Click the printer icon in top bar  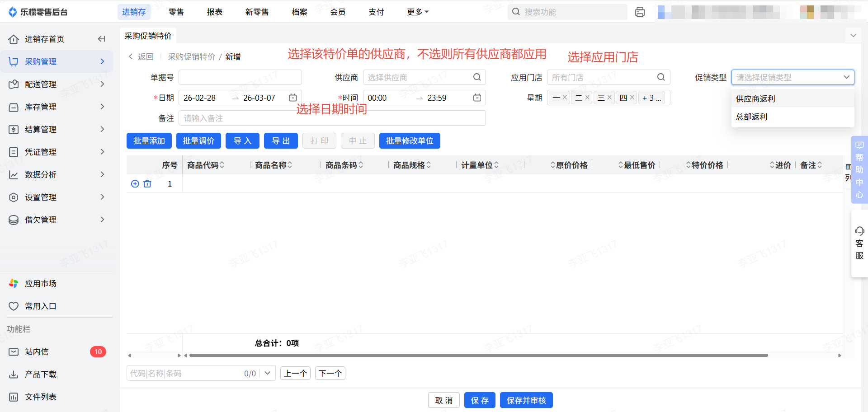[x=640, y=12]
